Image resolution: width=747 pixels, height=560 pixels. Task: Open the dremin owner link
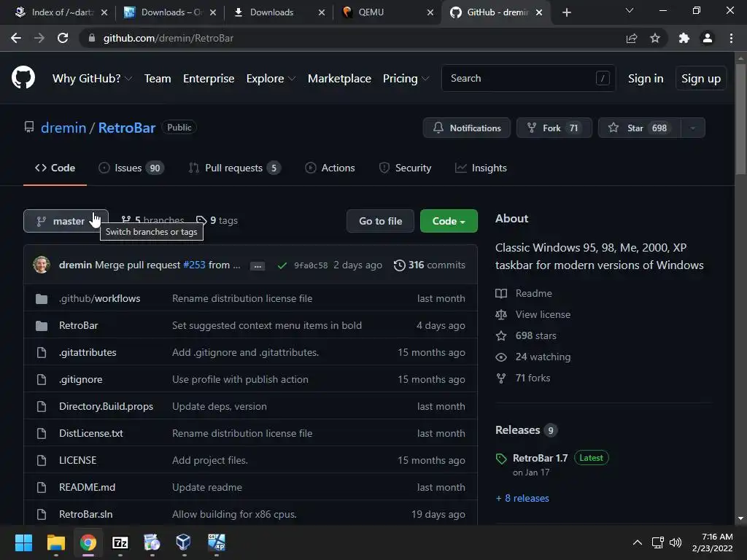[63, 128]
